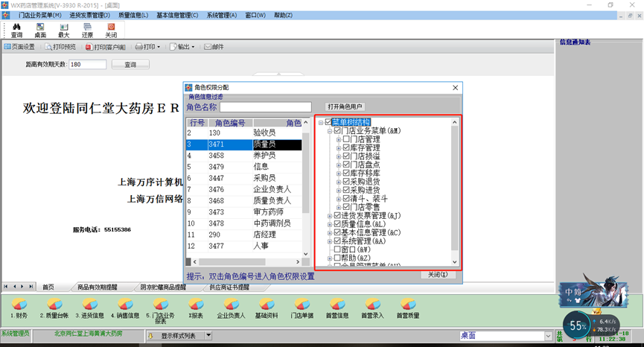Click the role list vertical scrollbar

tap(305, 188)
